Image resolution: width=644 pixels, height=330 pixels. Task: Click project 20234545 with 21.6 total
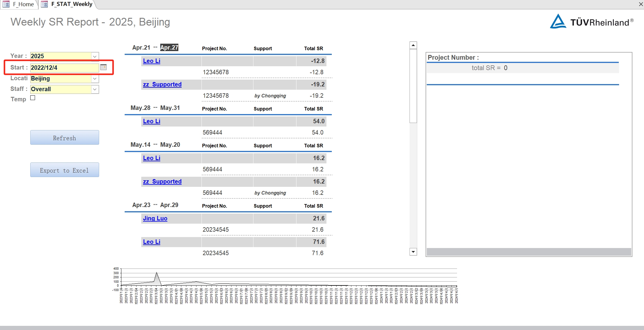(x=216, y=230)
